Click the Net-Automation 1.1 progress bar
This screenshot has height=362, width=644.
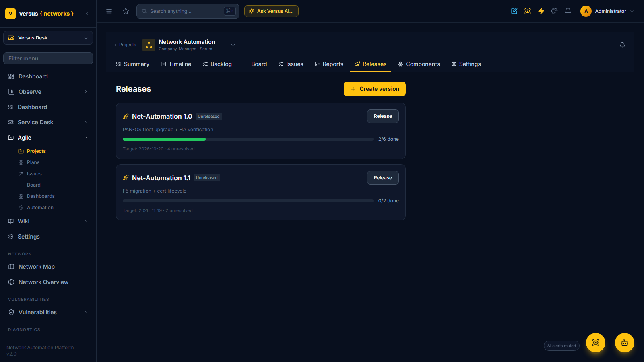click(x=248, y=201)
